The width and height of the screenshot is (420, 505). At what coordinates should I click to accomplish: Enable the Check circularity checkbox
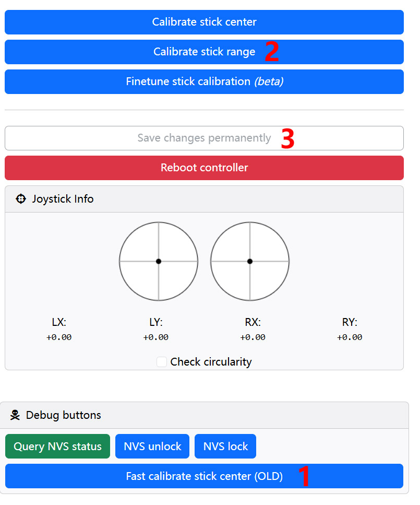[162, 362]
